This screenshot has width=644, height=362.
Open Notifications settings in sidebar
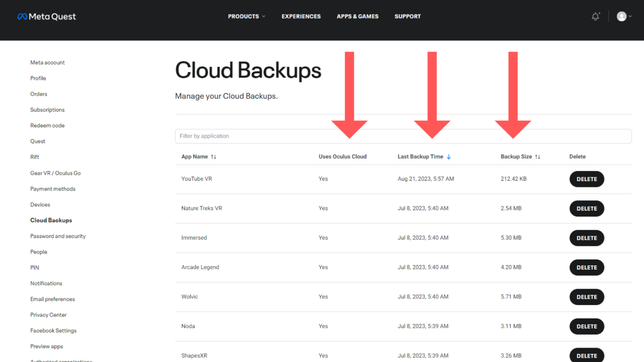[x=46, y=284]
